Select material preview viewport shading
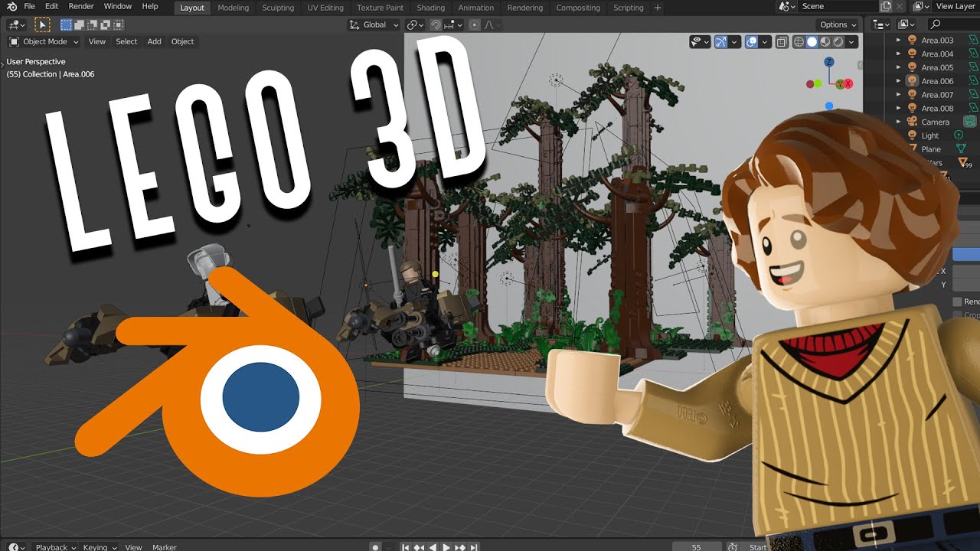980x551 pixels. tap(825, 42)
